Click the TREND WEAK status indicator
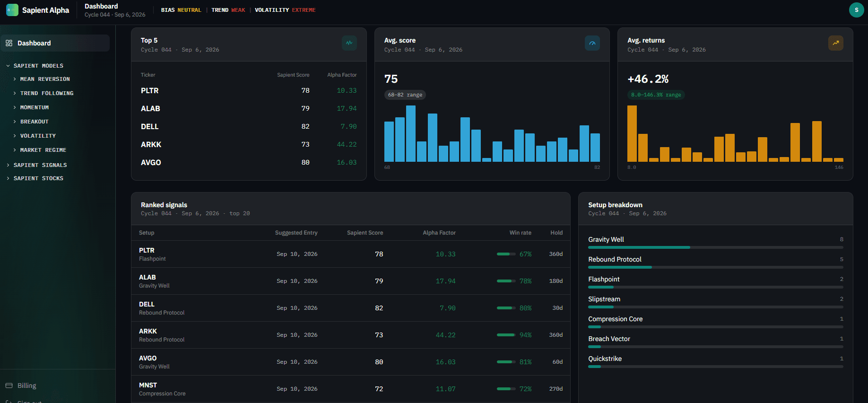Screen dimensions: 868x403 pos(228,10)
